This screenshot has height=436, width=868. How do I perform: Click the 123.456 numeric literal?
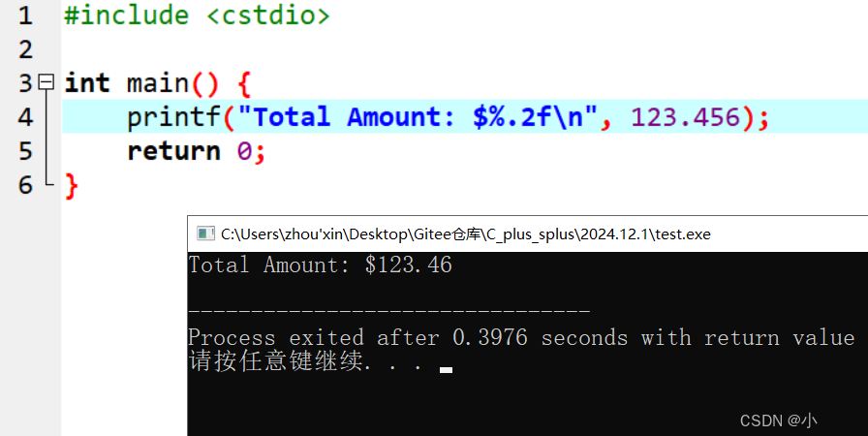(686, 117)
